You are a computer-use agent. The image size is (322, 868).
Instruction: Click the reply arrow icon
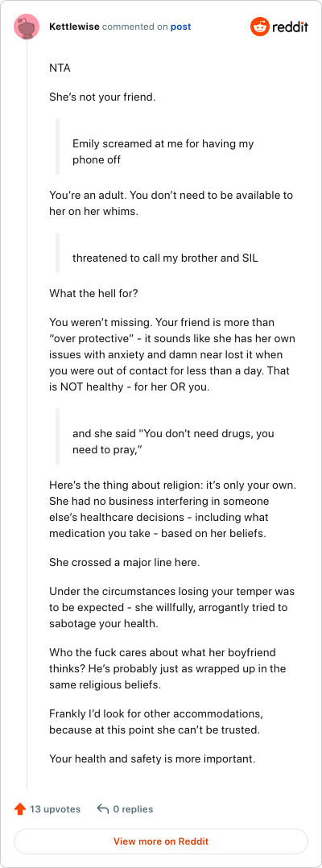point(102,808)
